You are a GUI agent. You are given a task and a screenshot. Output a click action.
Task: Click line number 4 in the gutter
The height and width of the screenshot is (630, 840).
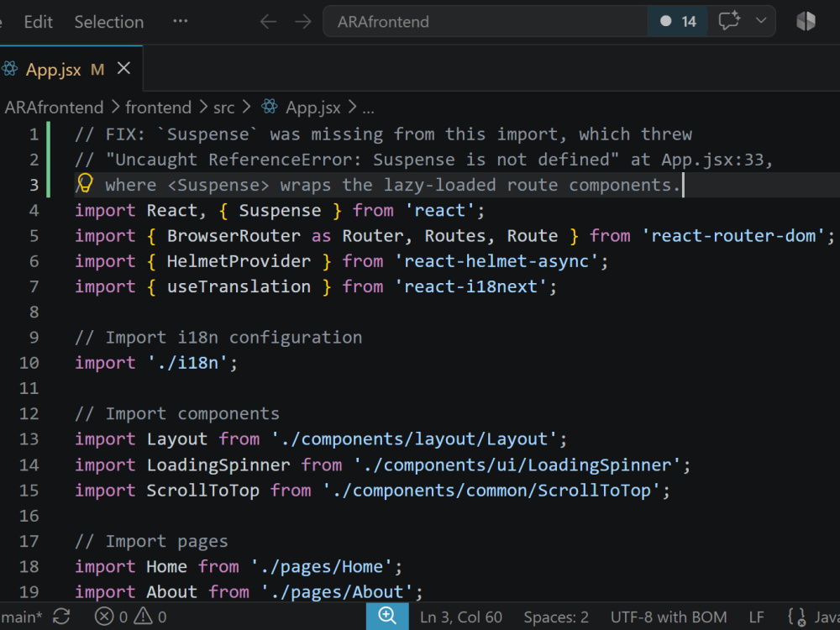coord(34,211)
